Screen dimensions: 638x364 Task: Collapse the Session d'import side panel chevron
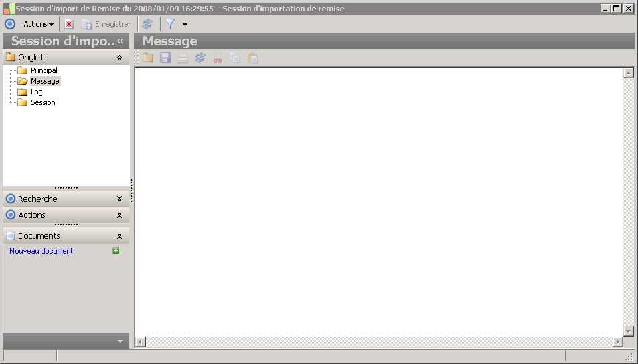(120, 41)
